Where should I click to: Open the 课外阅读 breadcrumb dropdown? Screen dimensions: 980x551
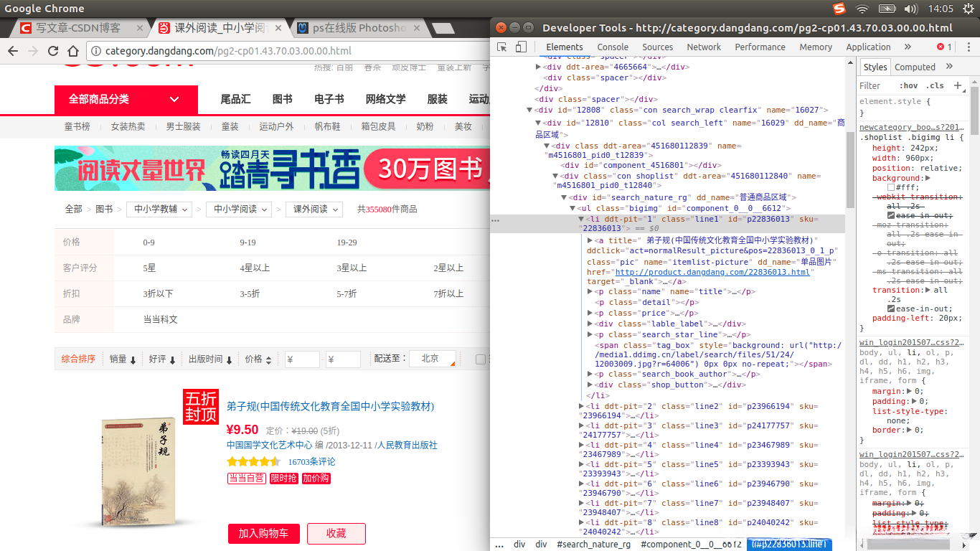point(314,209)
